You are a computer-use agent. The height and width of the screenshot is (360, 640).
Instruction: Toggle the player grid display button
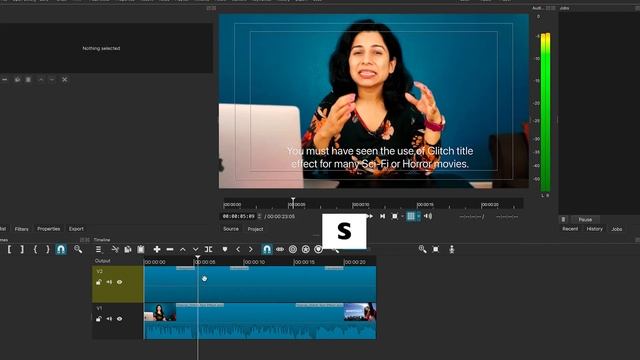[x=411, y=216]
